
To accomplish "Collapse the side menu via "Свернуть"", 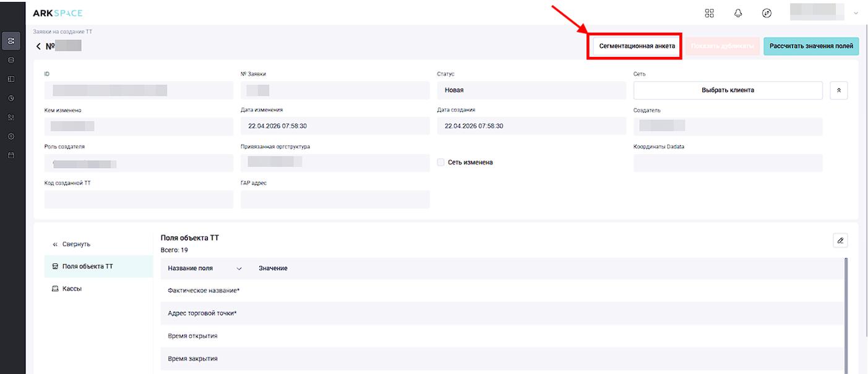I will [76, 244].
